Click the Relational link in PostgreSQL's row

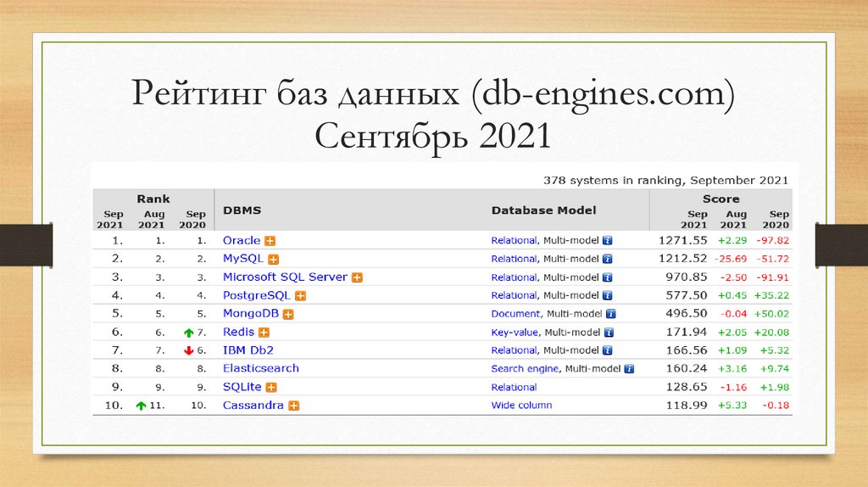point(514,295)
